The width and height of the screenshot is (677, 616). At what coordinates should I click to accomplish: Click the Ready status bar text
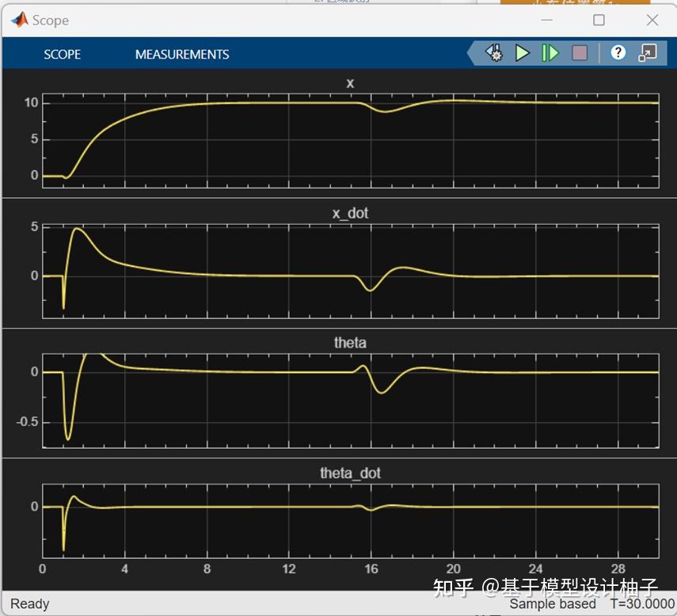click(29, 603)
